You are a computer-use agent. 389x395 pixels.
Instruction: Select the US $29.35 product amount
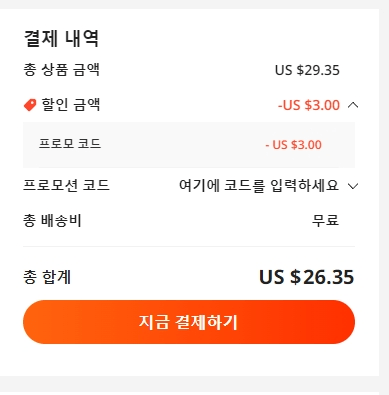click(307, 70)
